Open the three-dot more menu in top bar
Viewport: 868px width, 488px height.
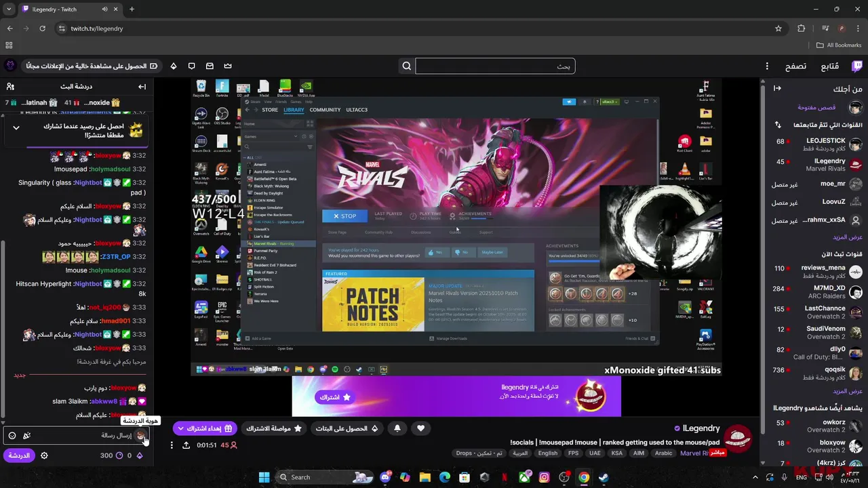(x=767, y=66)
